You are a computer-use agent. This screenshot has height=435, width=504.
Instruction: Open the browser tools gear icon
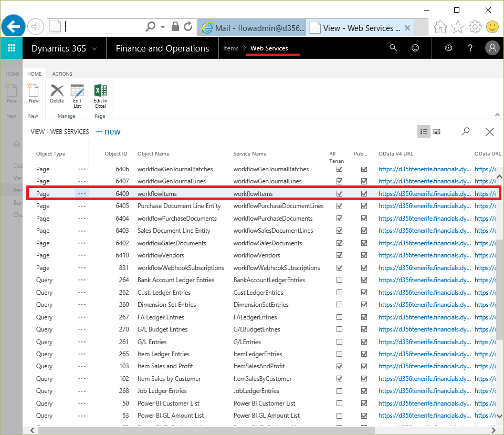[475, 27]
